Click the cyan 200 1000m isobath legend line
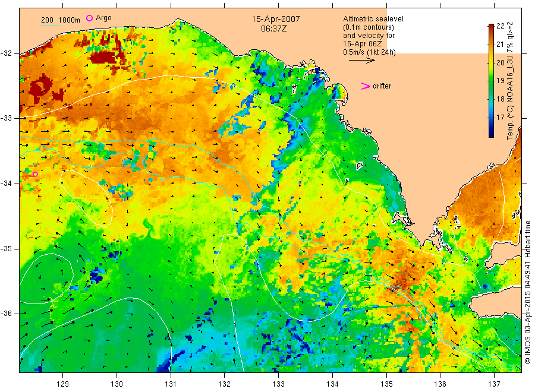This screenshot has height=392, width=535. (50, 26)
